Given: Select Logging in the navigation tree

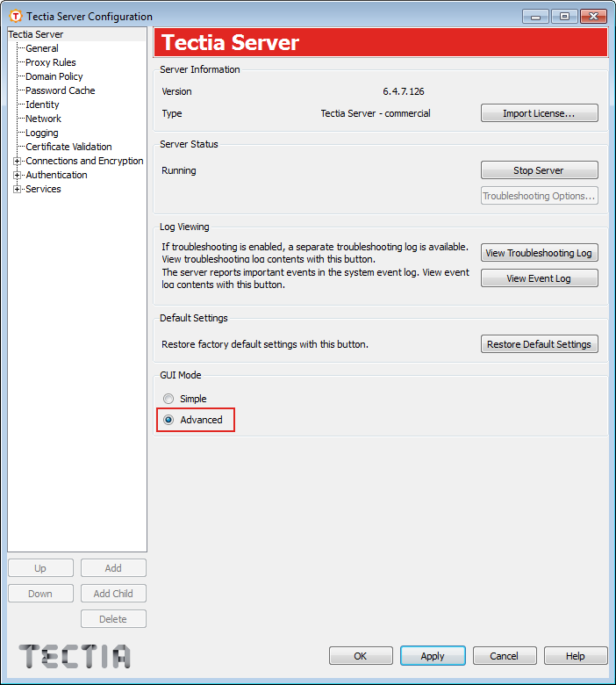Looking at the screenshot, I should coord(42,133).
